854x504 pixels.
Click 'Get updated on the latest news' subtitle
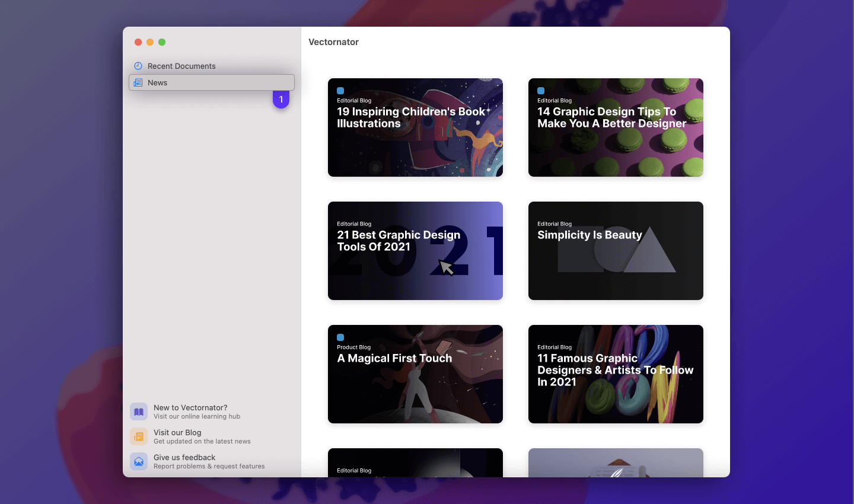coord(202,441)
